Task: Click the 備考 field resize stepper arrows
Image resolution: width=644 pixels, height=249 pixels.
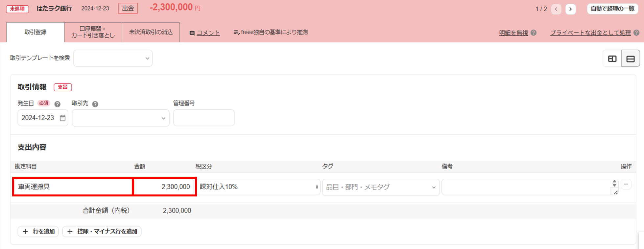Action: coord(614,183)
